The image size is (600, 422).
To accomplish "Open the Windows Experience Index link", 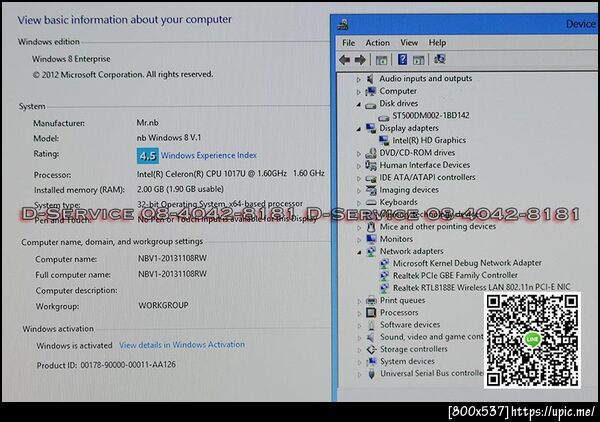I will (209, 155).
